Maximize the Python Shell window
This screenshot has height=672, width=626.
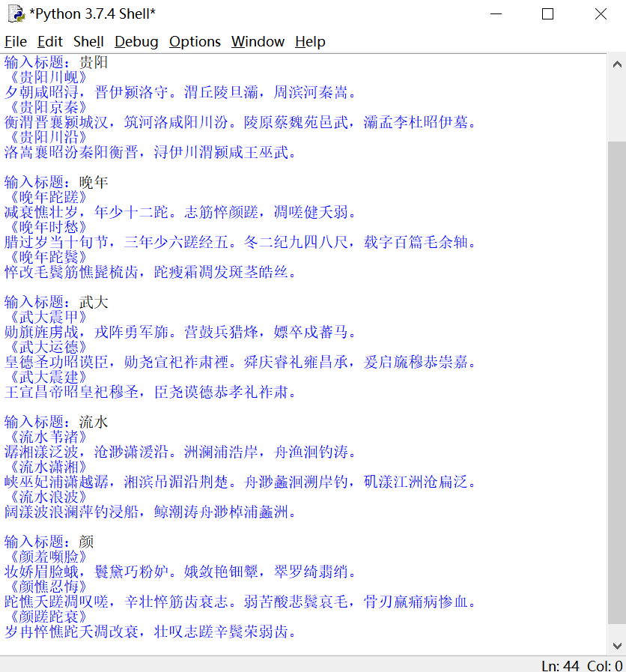547,14
